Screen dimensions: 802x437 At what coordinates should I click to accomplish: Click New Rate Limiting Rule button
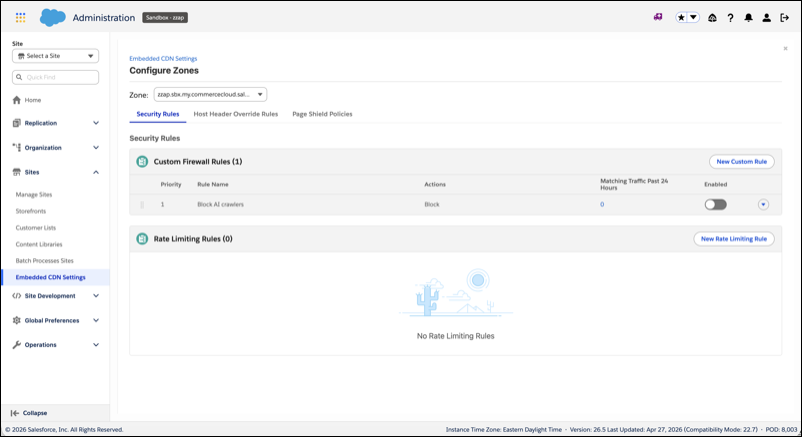(734, 239)
